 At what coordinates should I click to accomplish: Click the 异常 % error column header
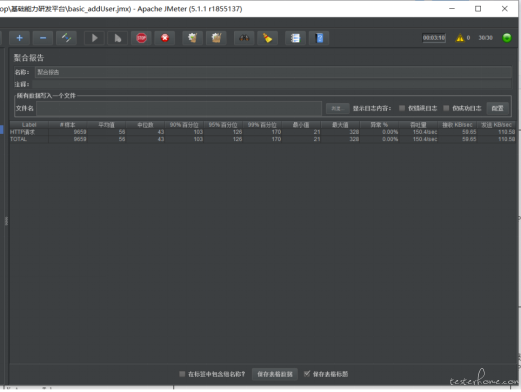(379, 125)
